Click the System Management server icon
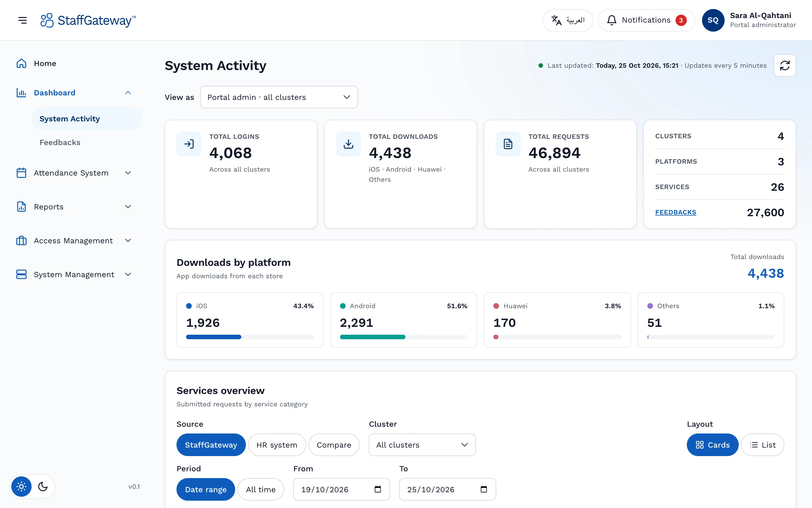Viewport: 812px width, 508px height. pos(21,274)
